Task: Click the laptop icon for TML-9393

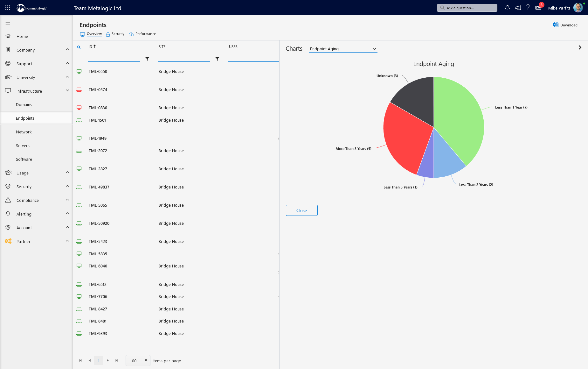Action: pyautogui.click(x=79, y=334)
